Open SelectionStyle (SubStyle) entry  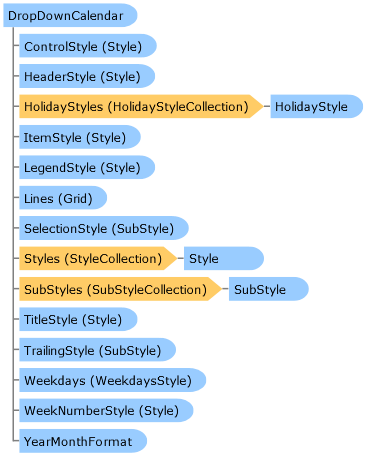104,228
